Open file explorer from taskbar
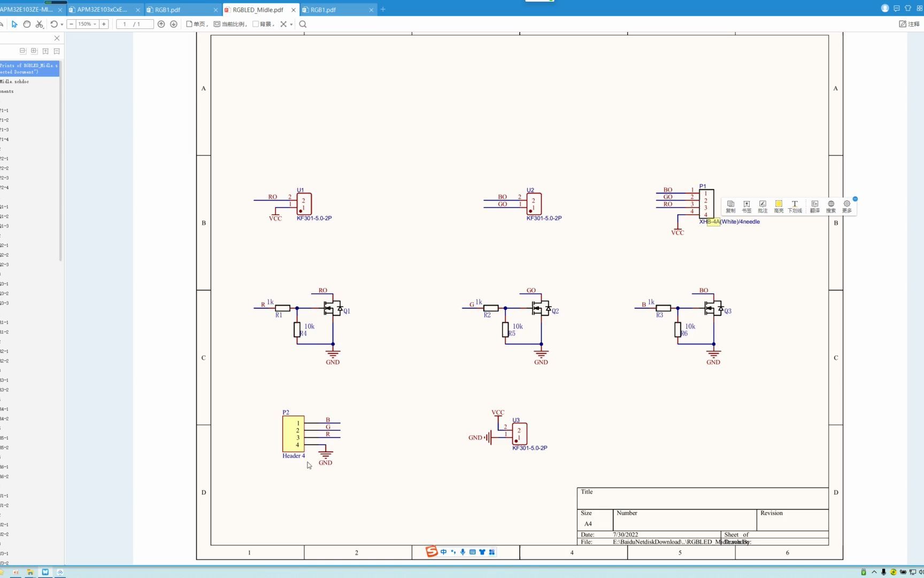Image resolution: width=924 pixels, height=578 pixels. coord(30,572)
